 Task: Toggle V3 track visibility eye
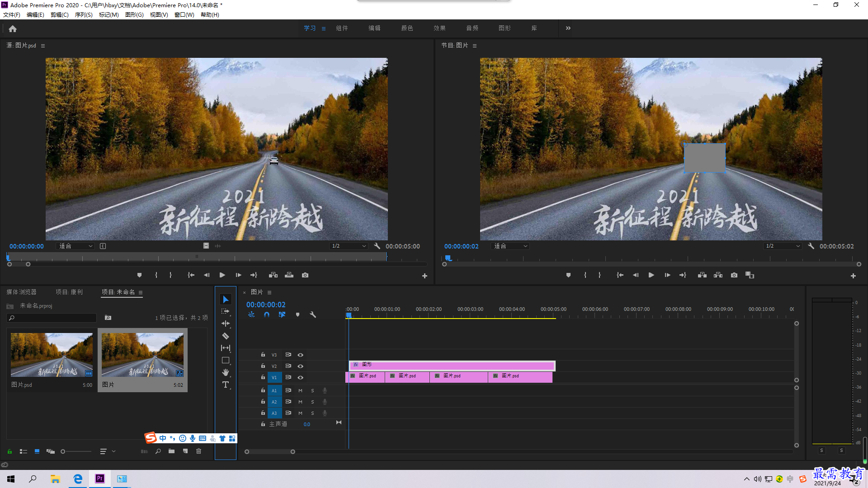click(300, 355)
